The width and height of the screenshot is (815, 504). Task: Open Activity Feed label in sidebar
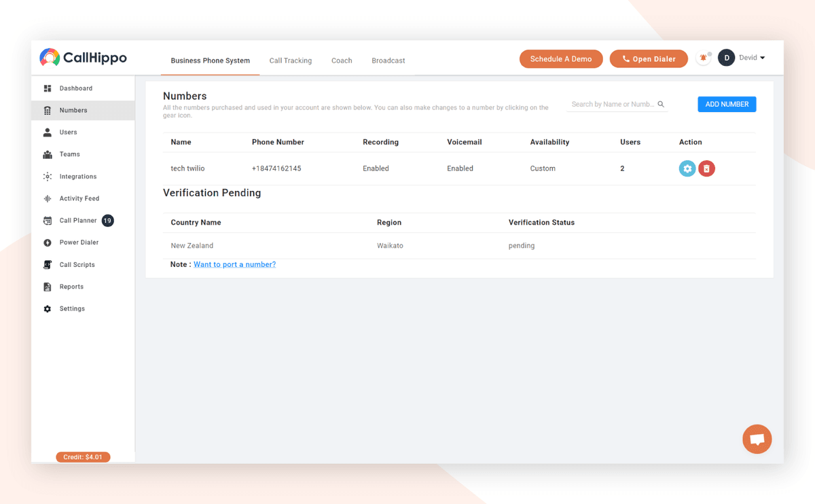click(x=79, y=198)
